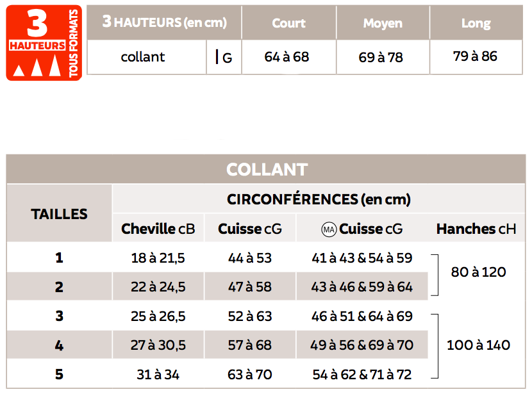This screenshot has height=394, width=532.
Task: Select size '5' row label
Action: pos(60,374)
